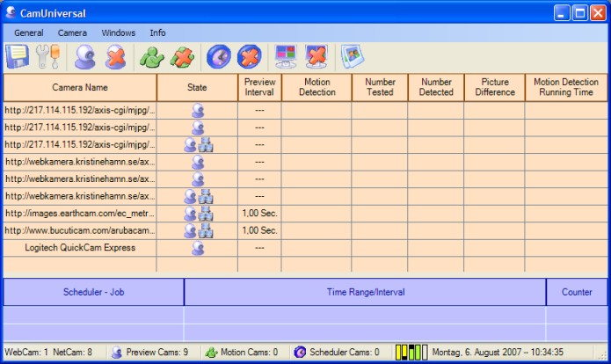Click the Scheduler - Job column header
The height and width of the screenshot is (364, 611).
pos(93,292)
